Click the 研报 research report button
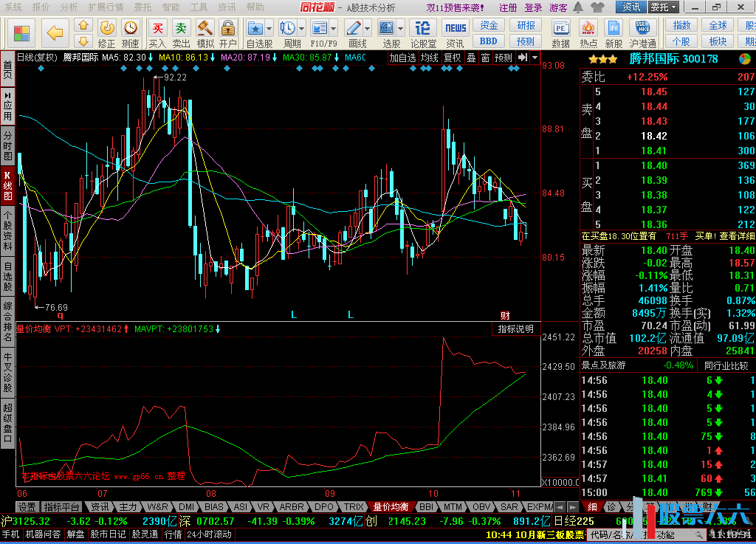Viewport: 756px width, 544px height. click(526, 26)
